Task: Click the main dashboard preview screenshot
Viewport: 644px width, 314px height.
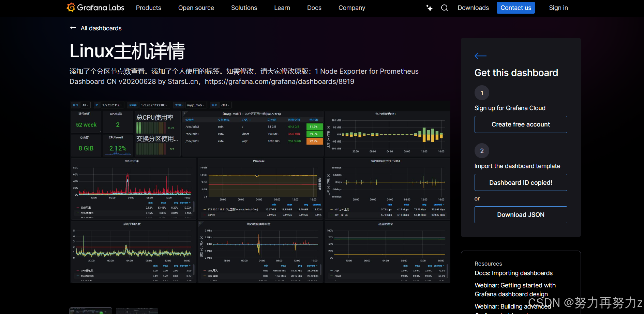Action: [260, 192]
